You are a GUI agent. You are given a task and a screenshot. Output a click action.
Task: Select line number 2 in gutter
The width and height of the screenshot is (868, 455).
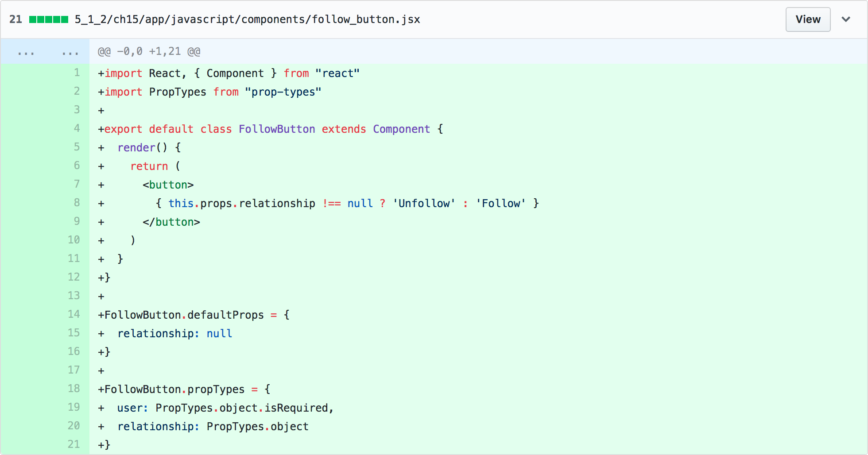point(77,91)
